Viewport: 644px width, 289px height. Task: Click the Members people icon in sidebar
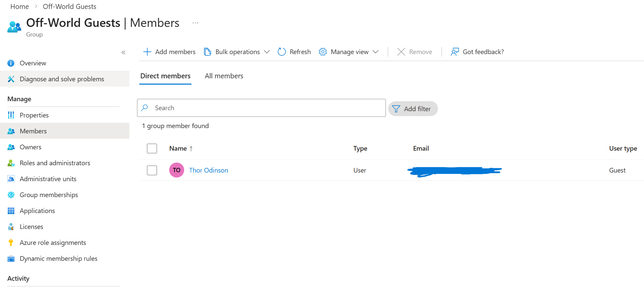(x=11, y=131)
